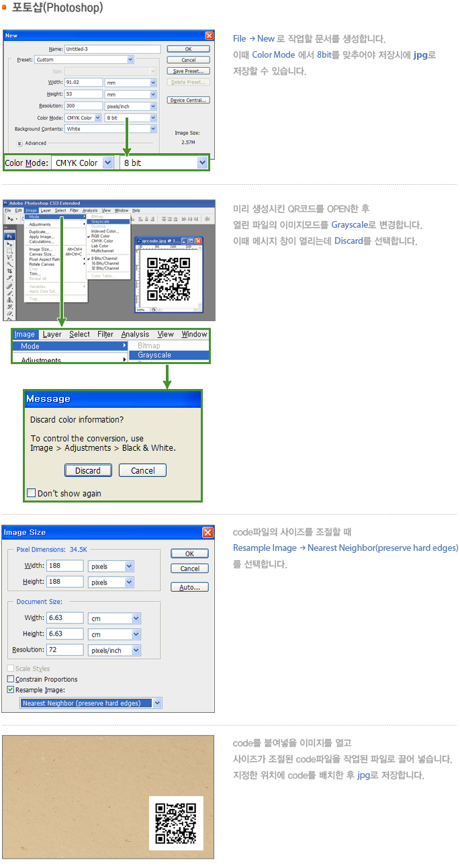Screen dimensions: 460x868
Task: Click the QR code on the paper image
Action: pos(176,823)
